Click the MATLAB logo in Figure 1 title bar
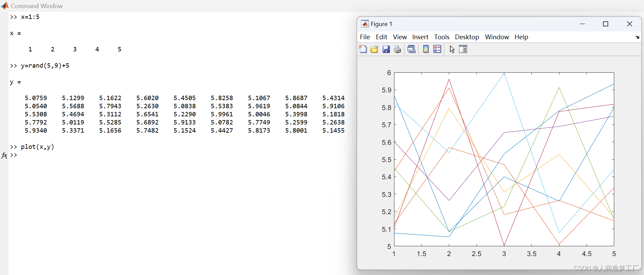This screenshot has width=644, height=275. click(365, 24)
